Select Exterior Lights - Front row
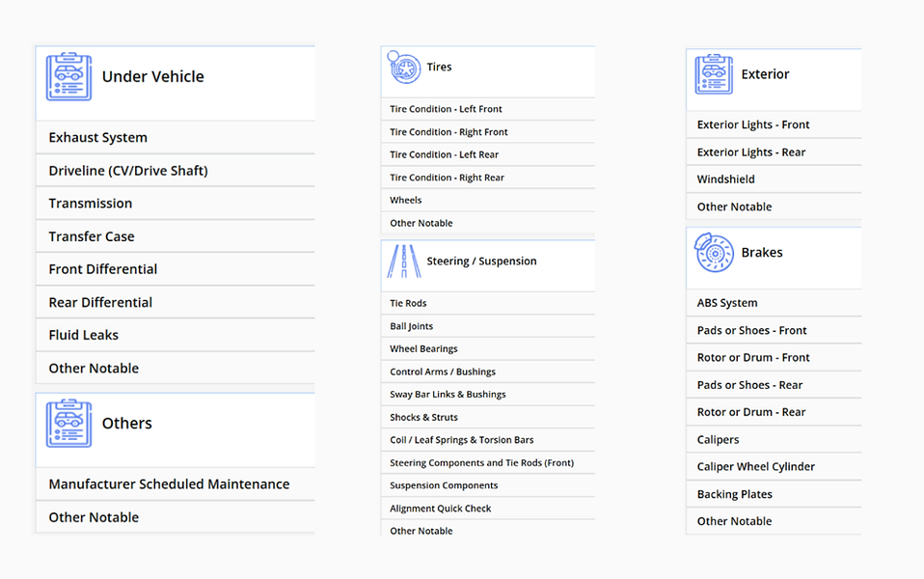The width and height of the screenshot is (924, 579). 774,124
